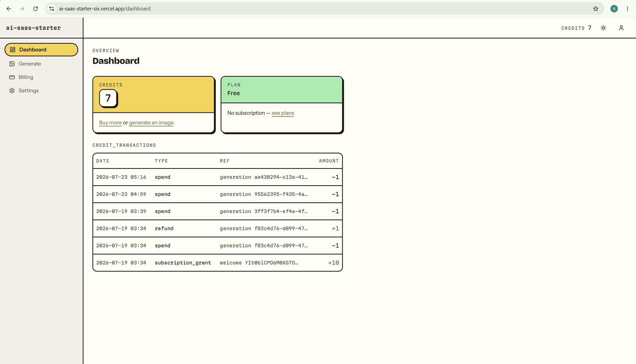Toggle the light/dark theme sun icon
Screen dimensions: 636x364
click(x=603, y=28)
